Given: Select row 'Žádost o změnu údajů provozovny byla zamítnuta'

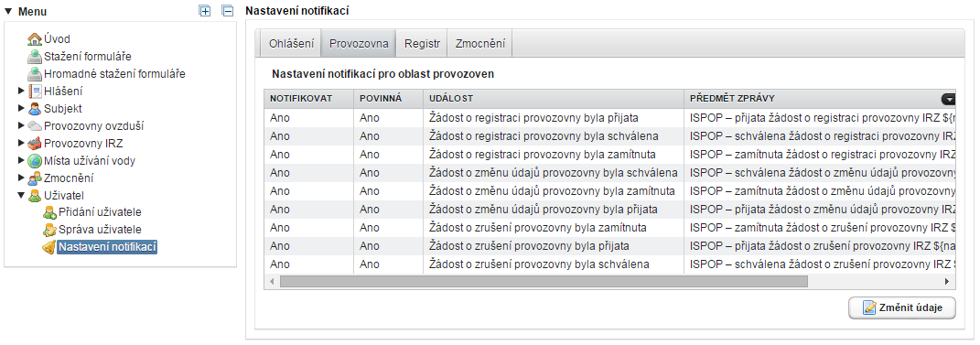Looking at the screenshot, I should (x=610, y=190).
